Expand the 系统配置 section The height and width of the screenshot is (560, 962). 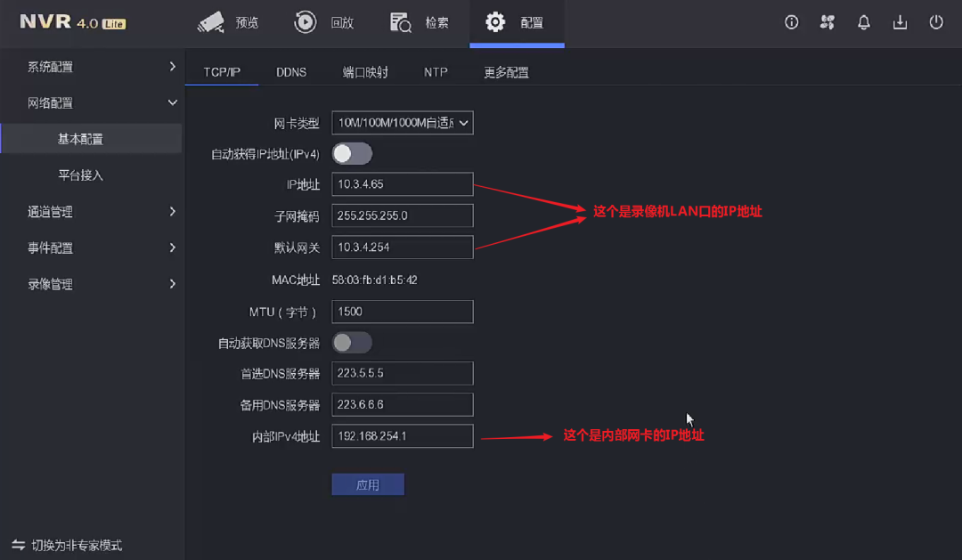pyautogui.click(x=92, y=66)
